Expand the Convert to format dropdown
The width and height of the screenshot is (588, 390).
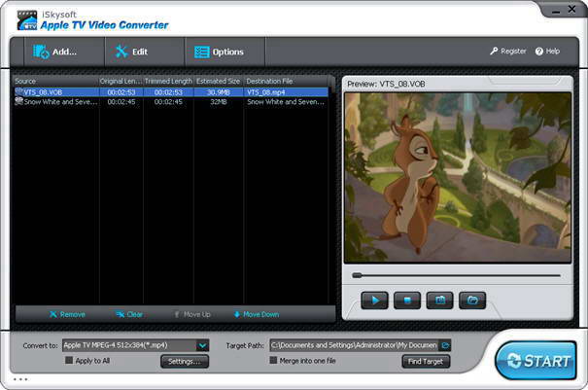click(202, 345)
